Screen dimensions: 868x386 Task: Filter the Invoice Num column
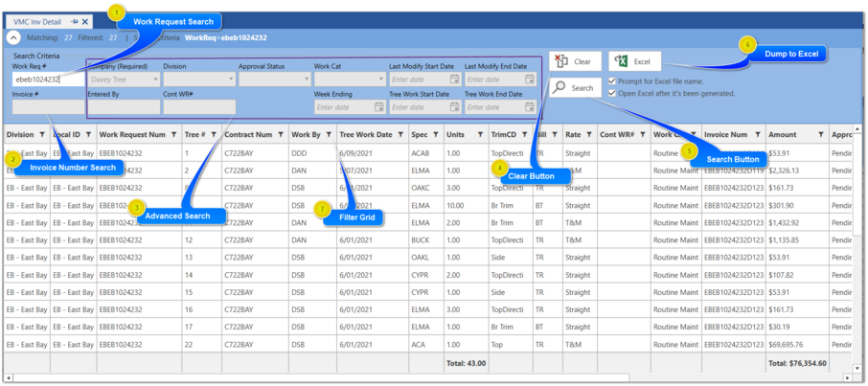[x=758, y=135]
